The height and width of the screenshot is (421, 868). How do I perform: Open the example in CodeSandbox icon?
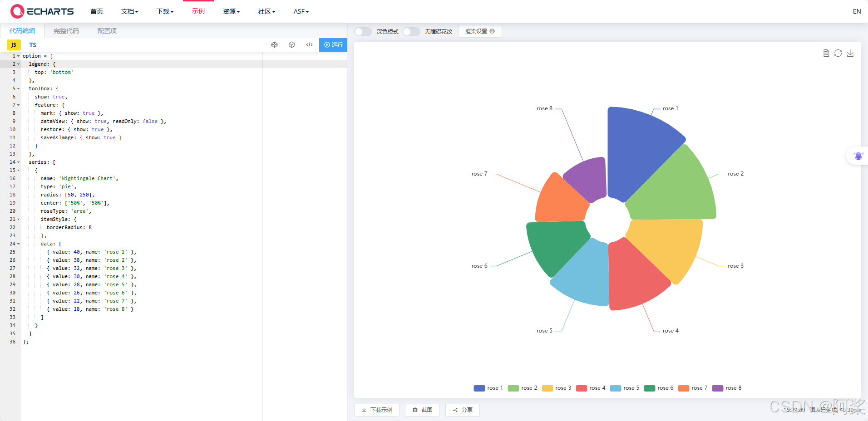pyautogui.click(x=291, y=44)
